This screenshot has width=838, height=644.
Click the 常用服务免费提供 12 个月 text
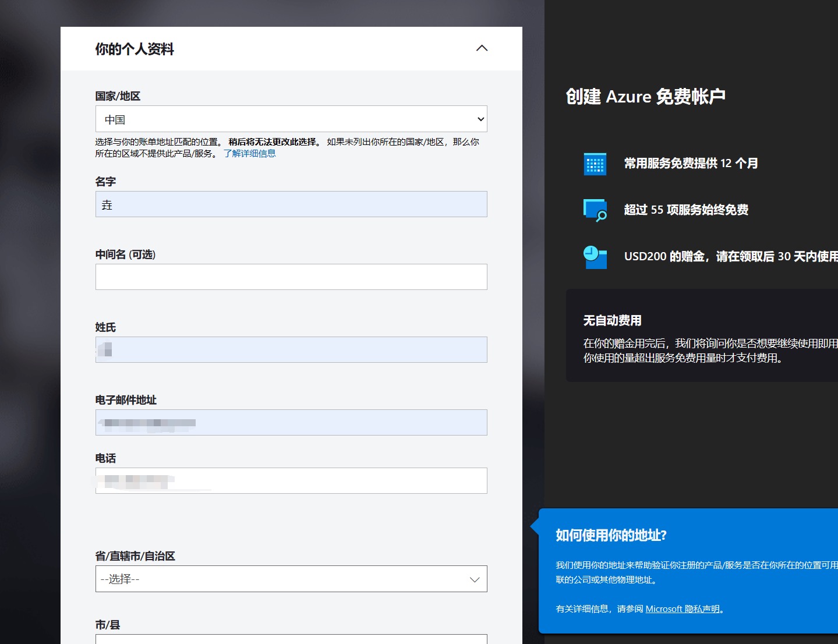(x=691, y=164)
